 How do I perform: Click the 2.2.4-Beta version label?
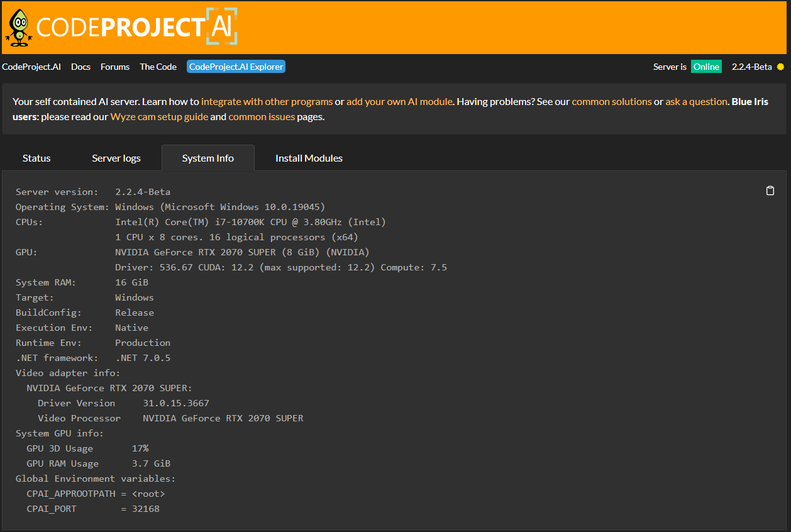[751, 67]
